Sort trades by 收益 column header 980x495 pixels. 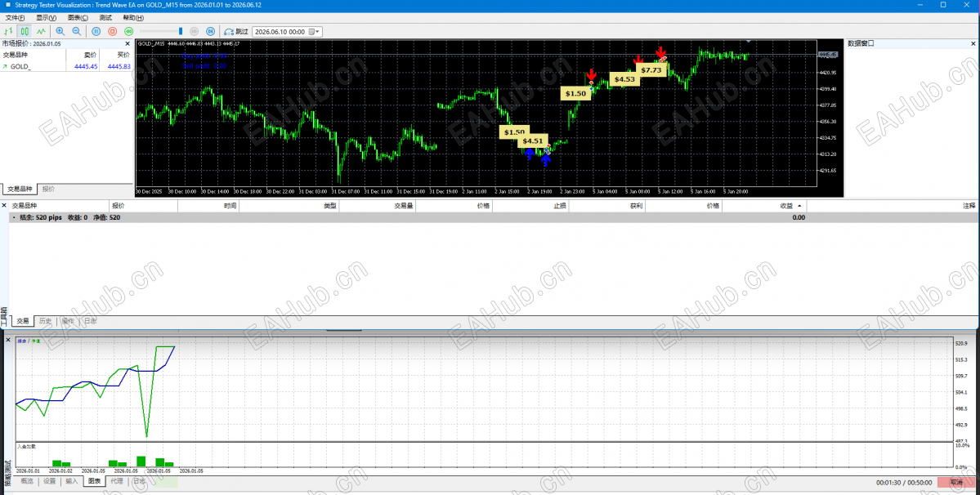click(x=764, y=205)
